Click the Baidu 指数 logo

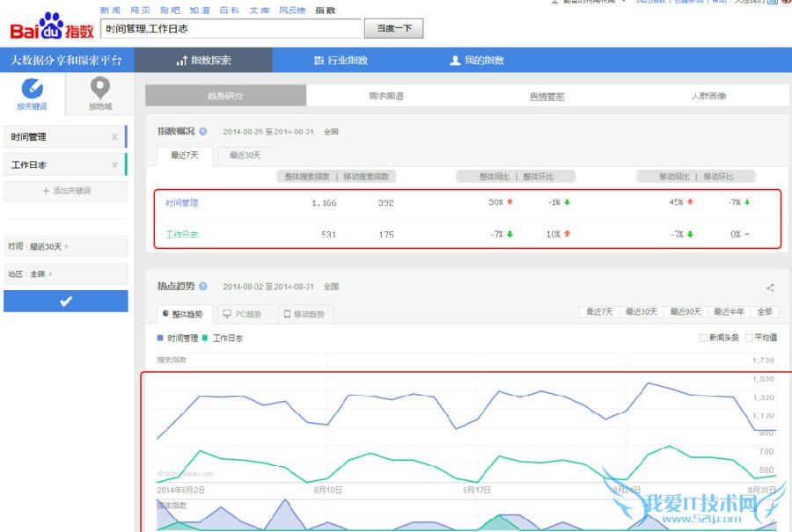(51, 27)
